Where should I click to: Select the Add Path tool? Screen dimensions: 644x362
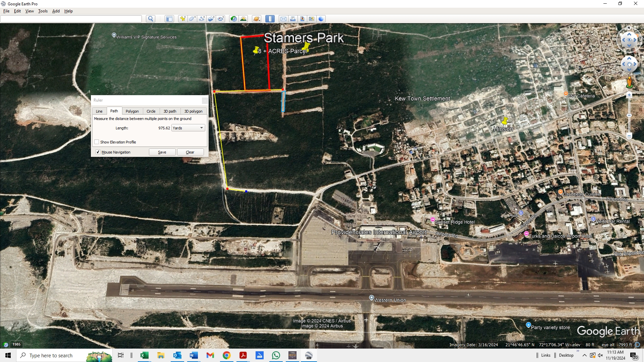pos(202,19)
